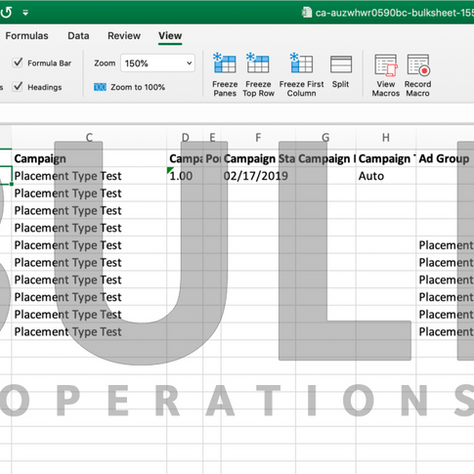Open the Formulas ribbon tab
The image size is (474, 474).
tap(27, 36)
